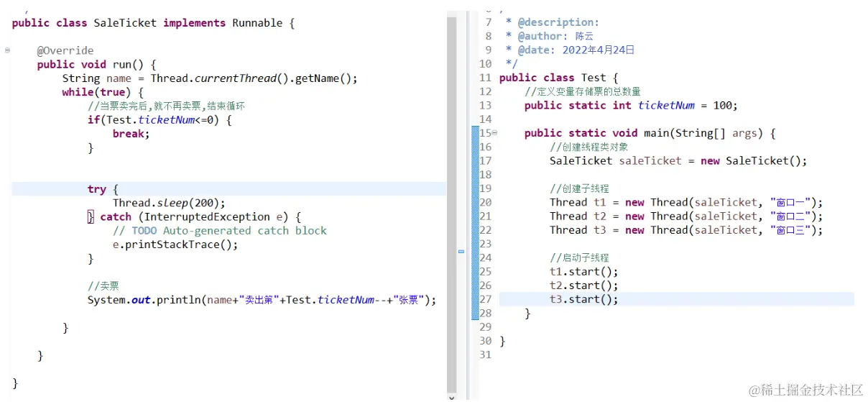
Task: Click the "窗口三" string on Thread t3 line
Action: pyautogui.click(x=790, y=230)
